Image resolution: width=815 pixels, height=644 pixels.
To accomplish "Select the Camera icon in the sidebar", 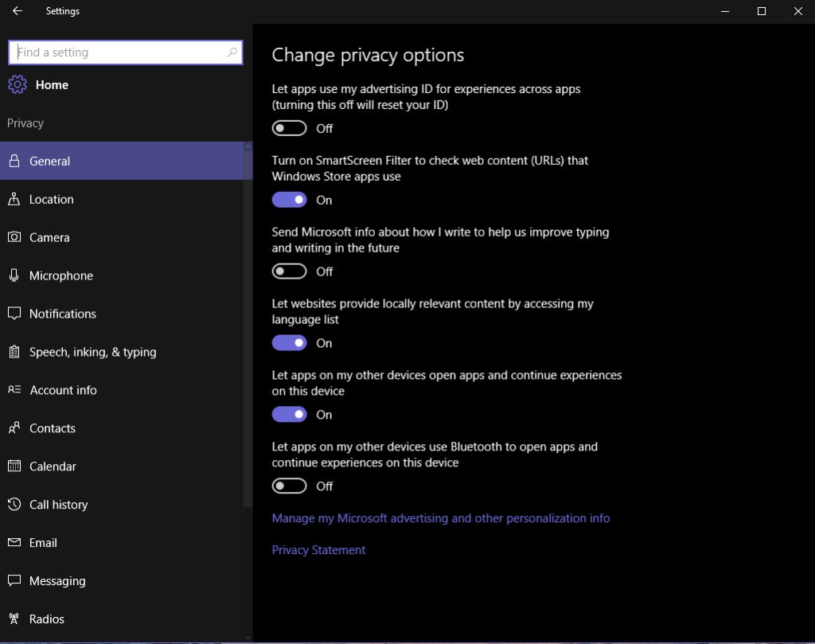I will (14, 237).
